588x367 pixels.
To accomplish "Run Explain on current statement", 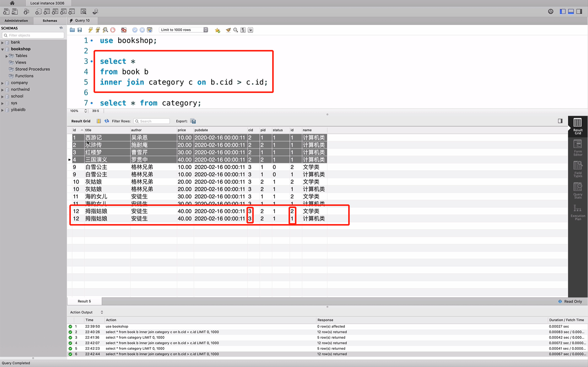I will [105, 30].
